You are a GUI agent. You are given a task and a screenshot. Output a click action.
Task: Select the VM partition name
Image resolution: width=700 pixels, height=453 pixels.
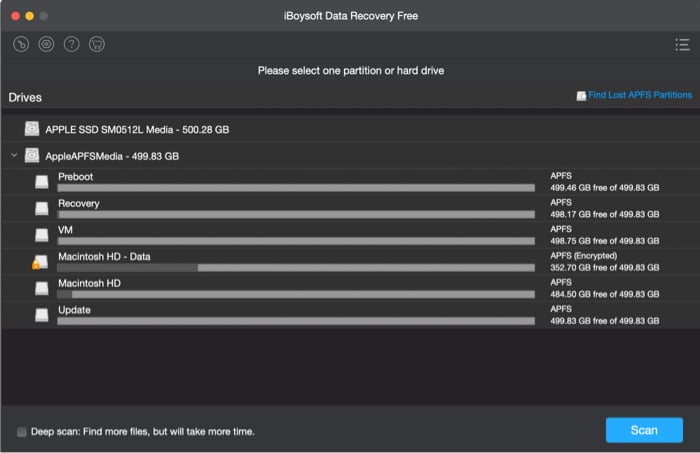(65, 230)
